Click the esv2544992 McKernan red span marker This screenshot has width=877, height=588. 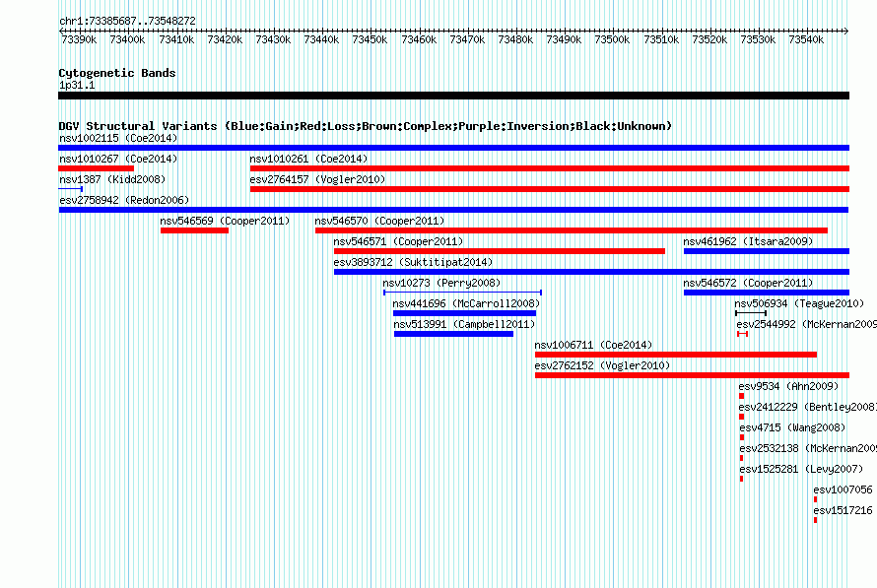coord(742,334)
